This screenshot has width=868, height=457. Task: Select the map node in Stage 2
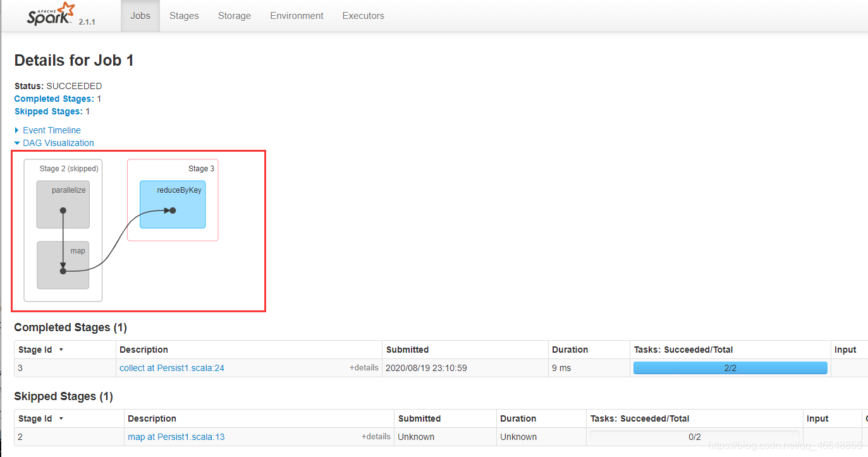pos(63,265)
